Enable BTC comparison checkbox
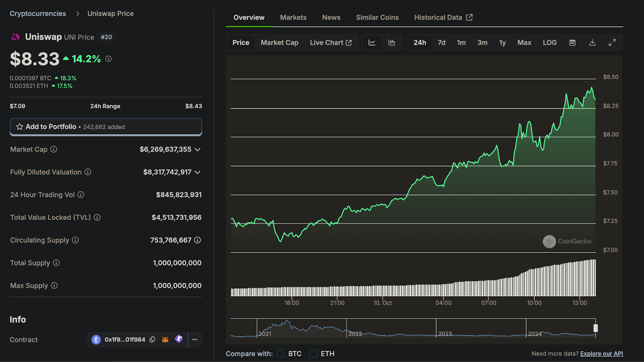This screenshot has height=362, width=644. coord(281,354)
